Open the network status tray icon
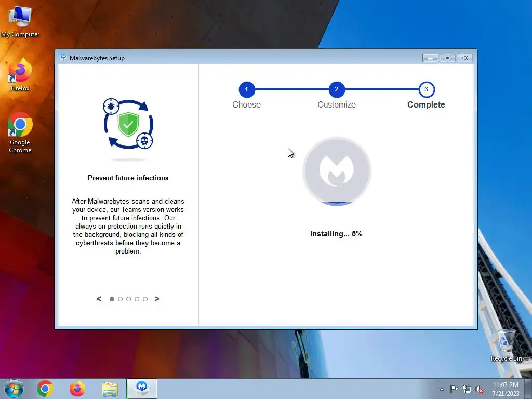 (467, 389)
